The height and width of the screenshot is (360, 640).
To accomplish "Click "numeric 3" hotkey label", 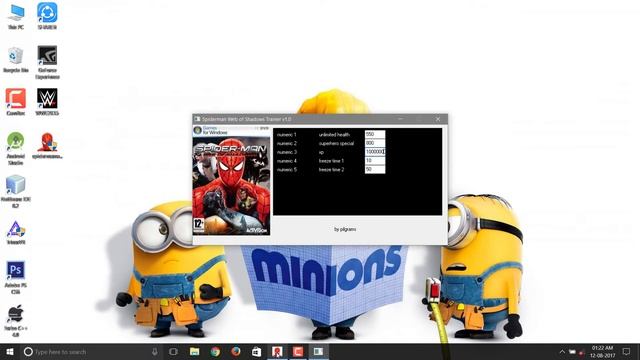I will point(287,152).
